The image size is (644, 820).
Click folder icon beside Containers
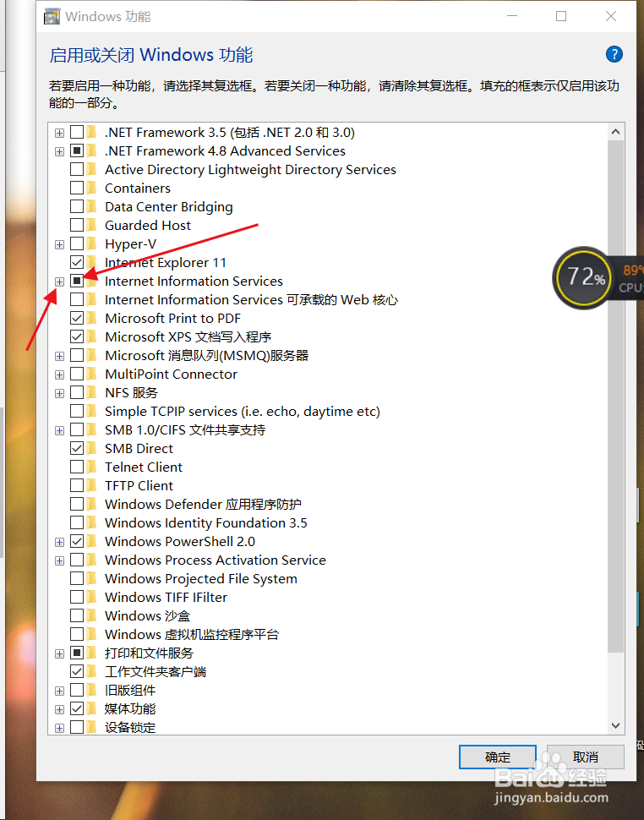coord(92,188)
